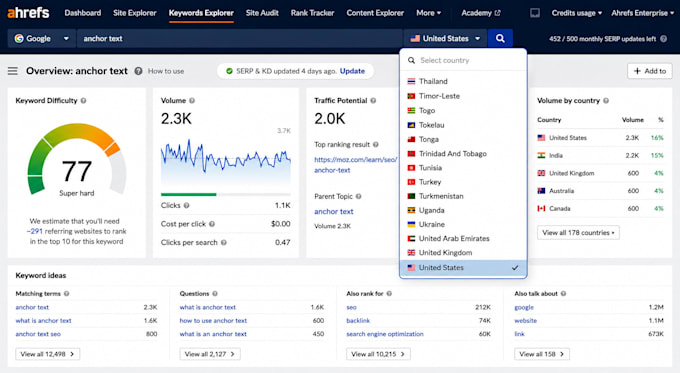The image size is (680, 373).
Task: Open the hamburger menu beside Overview
Action: (13, 71)
